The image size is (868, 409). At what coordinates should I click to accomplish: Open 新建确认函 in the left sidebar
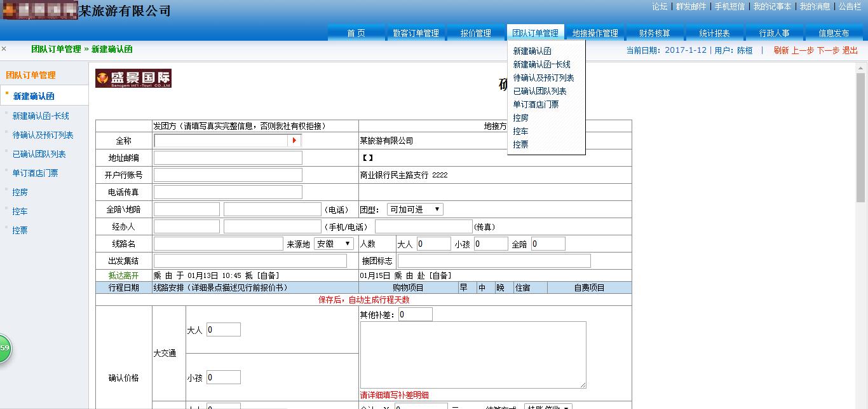tap(34, 96)
